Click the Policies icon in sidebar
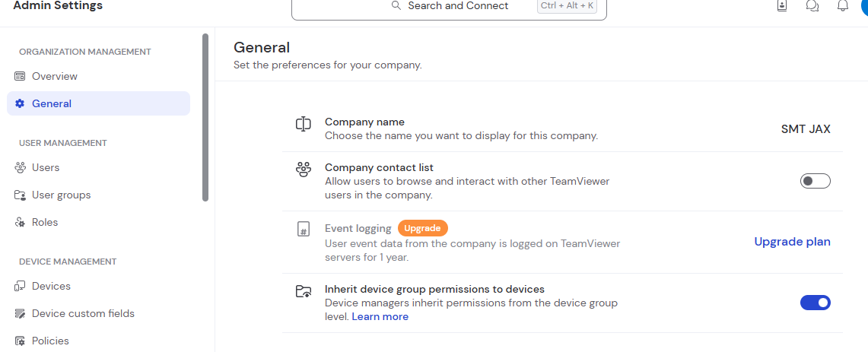This screenshot has height=352, width=868. 20,341
